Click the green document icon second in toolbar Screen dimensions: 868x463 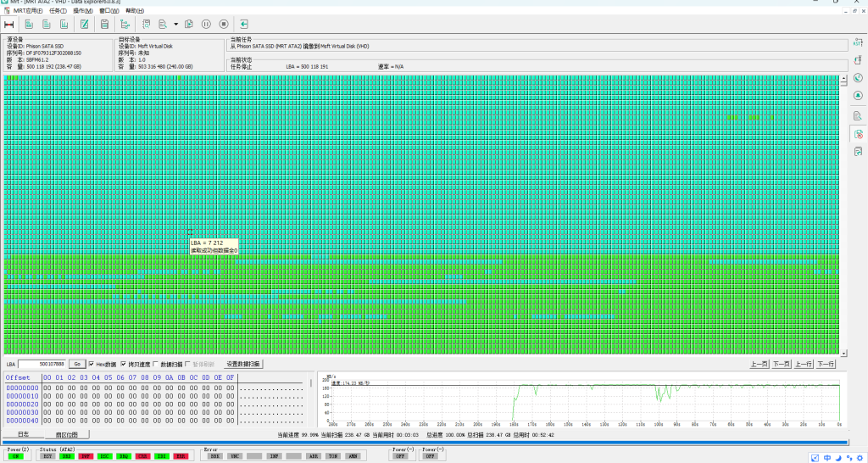point(29,24)
